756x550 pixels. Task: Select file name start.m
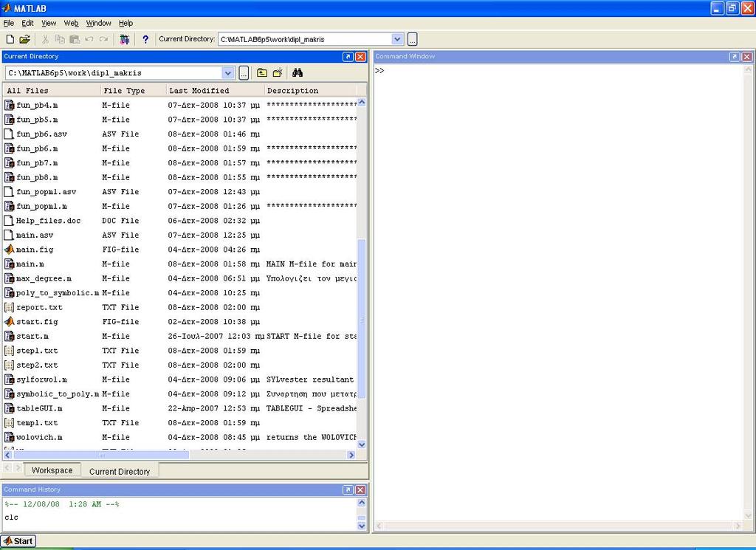pyautogui.click(x=32, y=337)
